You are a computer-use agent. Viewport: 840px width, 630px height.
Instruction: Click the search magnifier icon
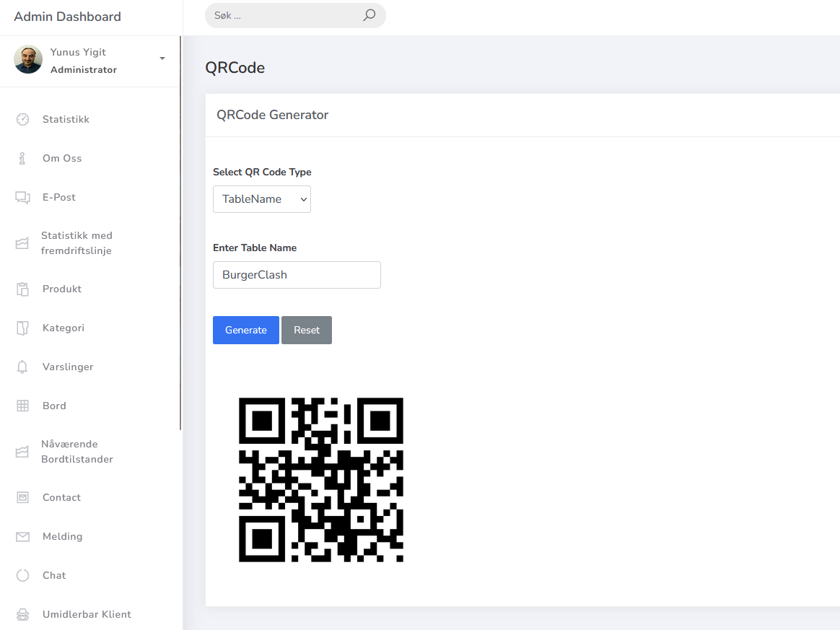click(369, 15)
